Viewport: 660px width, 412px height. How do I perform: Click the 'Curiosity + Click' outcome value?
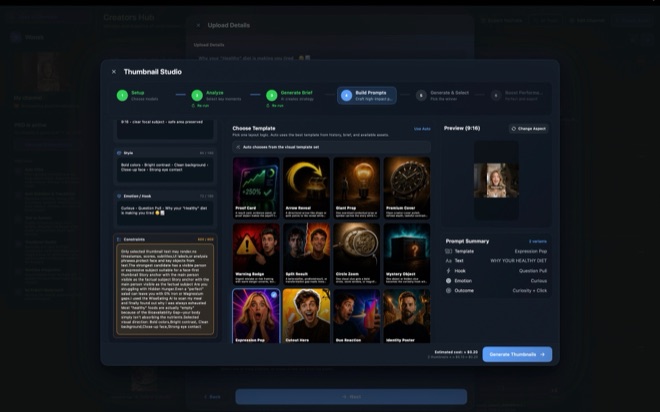530,290
